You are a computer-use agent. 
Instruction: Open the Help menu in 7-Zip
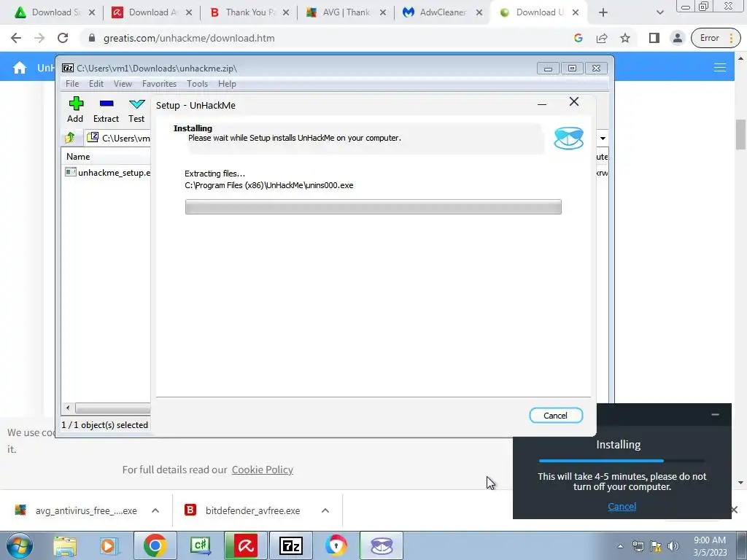(227, 84)
